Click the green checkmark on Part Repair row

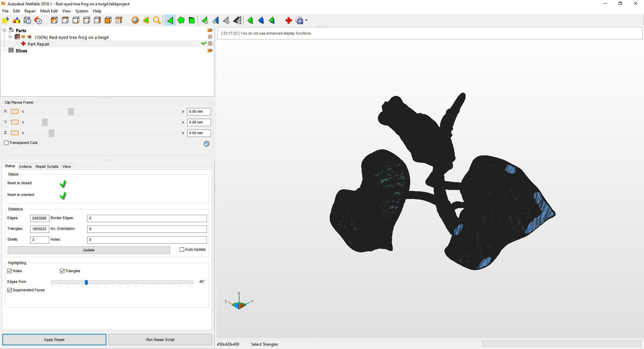[x=204, y=44]
